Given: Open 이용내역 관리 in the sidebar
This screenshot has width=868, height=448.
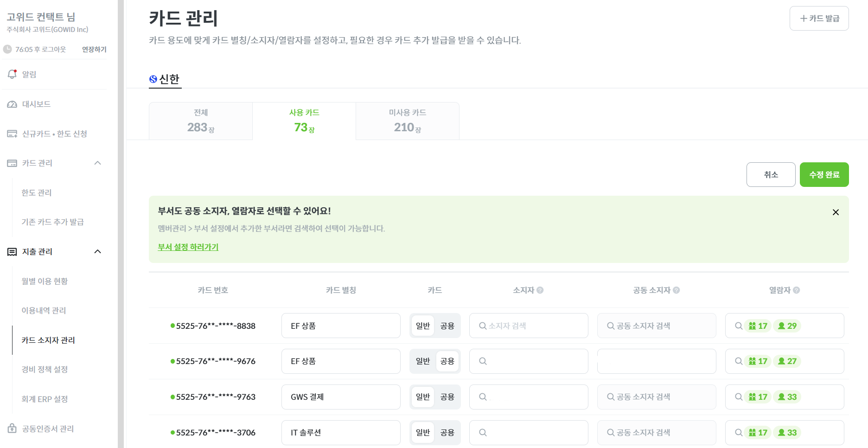Looking at the screenshot, I should 44,311.
